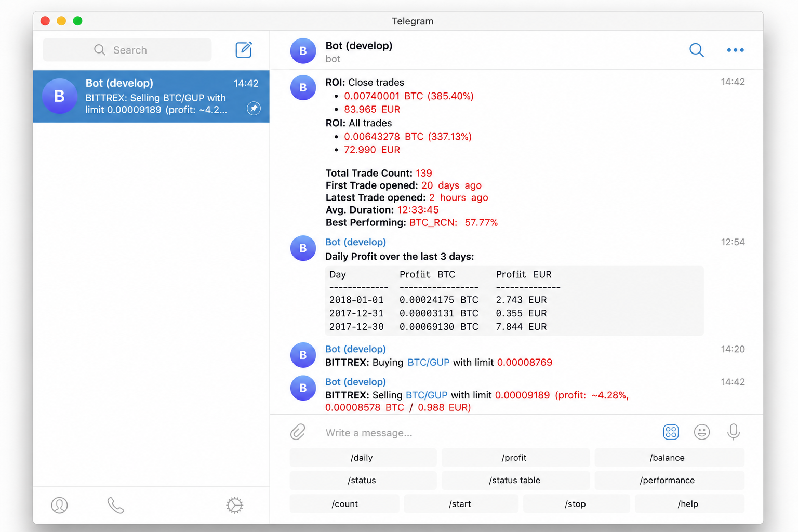Send the /performance bot command

point(669,481)
